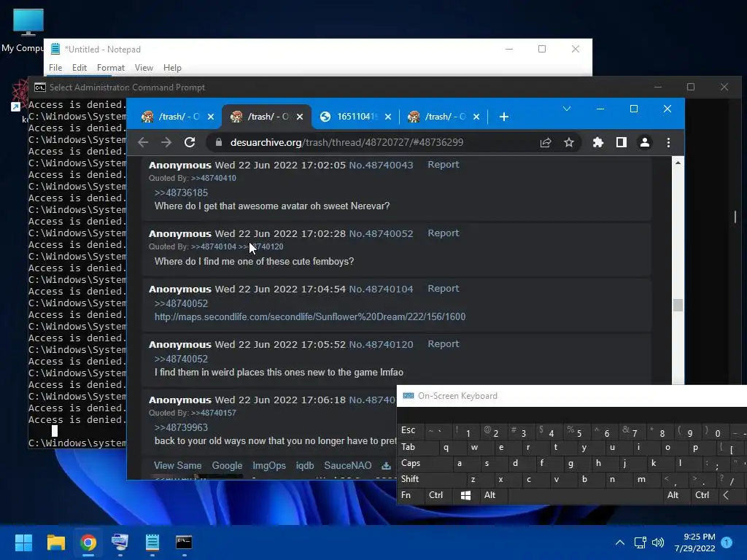Click post number No.48740043
Viewport: 747px width, 560px height.
click(381, 165)
